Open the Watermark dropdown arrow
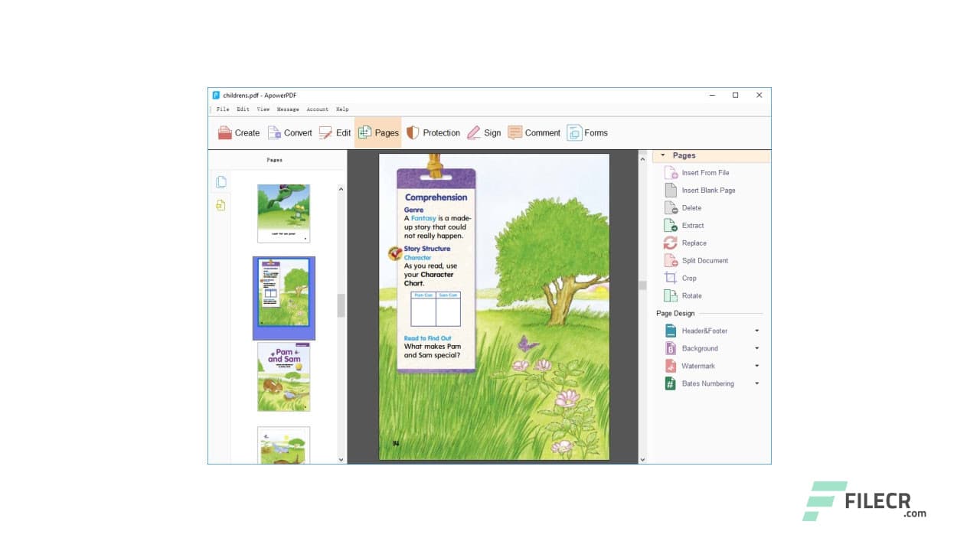The width and height of the screenshot is (980, 551). coord(756,366)
